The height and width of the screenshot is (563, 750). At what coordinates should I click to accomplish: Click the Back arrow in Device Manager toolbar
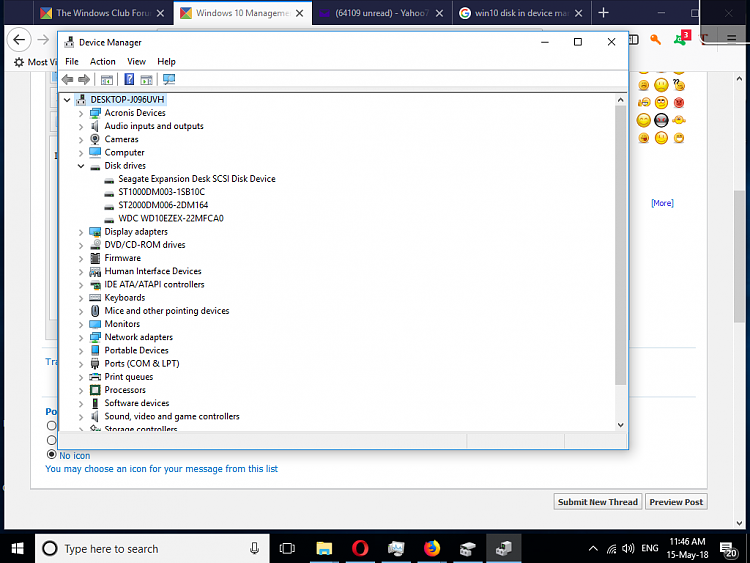coord(67,79)
